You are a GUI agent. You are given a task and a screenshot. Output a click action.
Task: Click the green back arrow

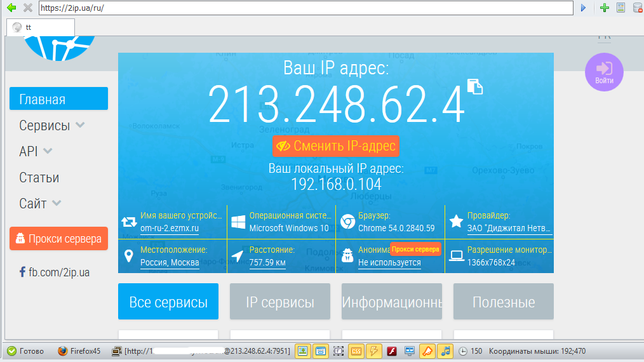coord(11,8)
